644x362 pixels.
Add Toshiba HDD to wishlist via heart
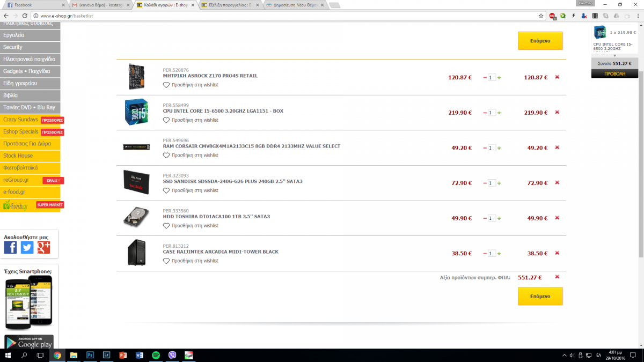166,226
